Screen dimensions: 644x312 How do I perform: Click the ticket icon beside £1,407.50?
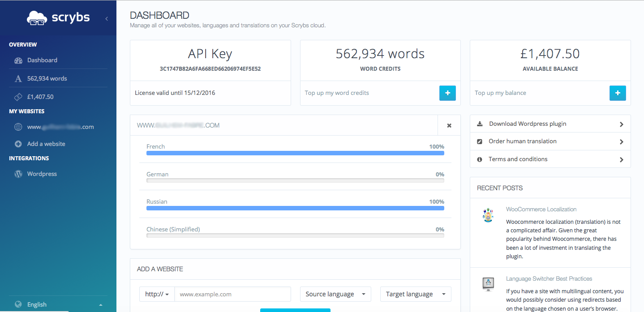(x=18, y=97)
